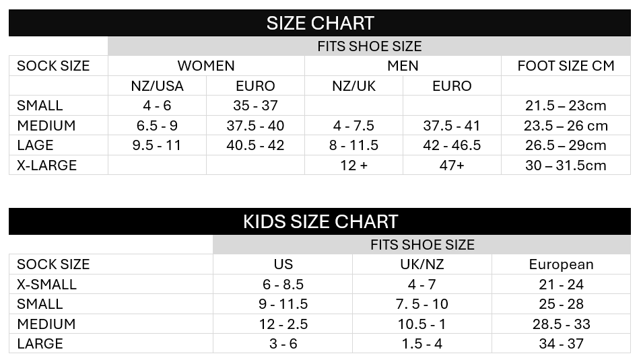
Task: Click the SIZE CHART title banner
Action: click(320, 23)
